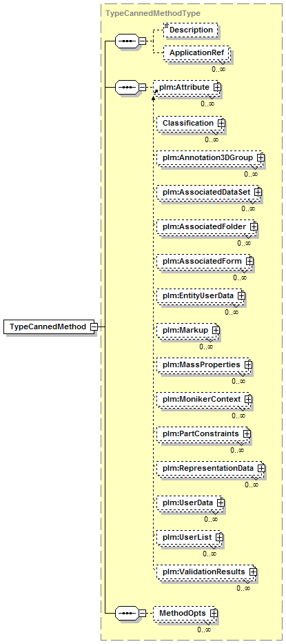Click the sequence compositor icon beside MethodOpts

point(126,613)
